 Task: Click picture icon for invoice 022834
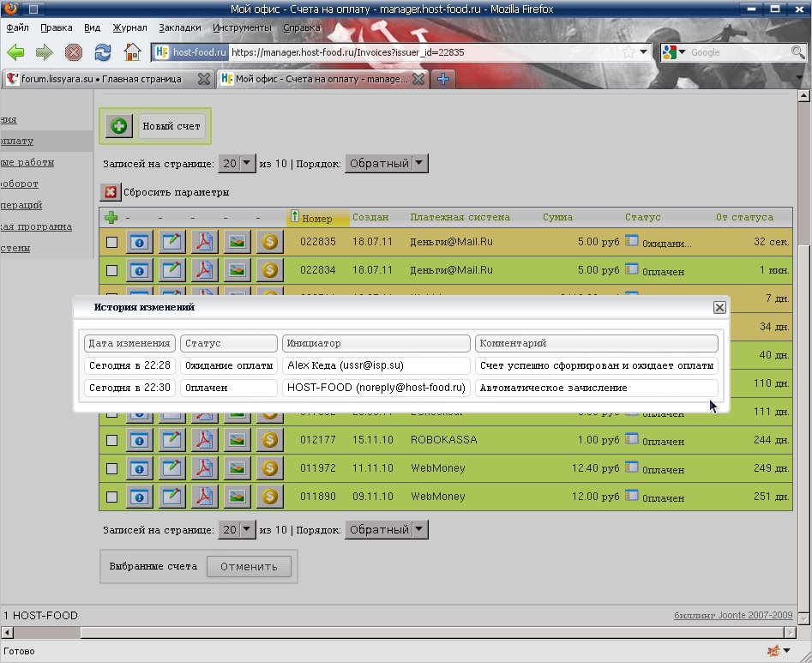coord(238,270)
